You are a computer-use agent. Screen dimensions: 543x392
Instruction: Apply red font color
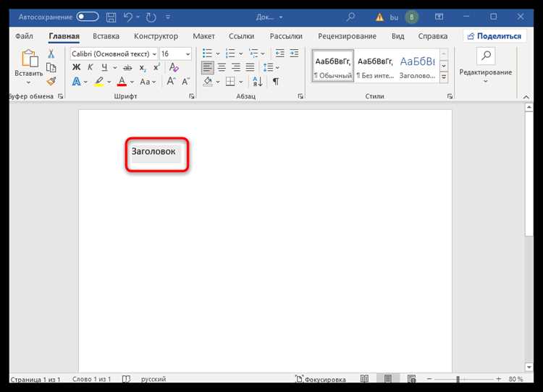122,82
